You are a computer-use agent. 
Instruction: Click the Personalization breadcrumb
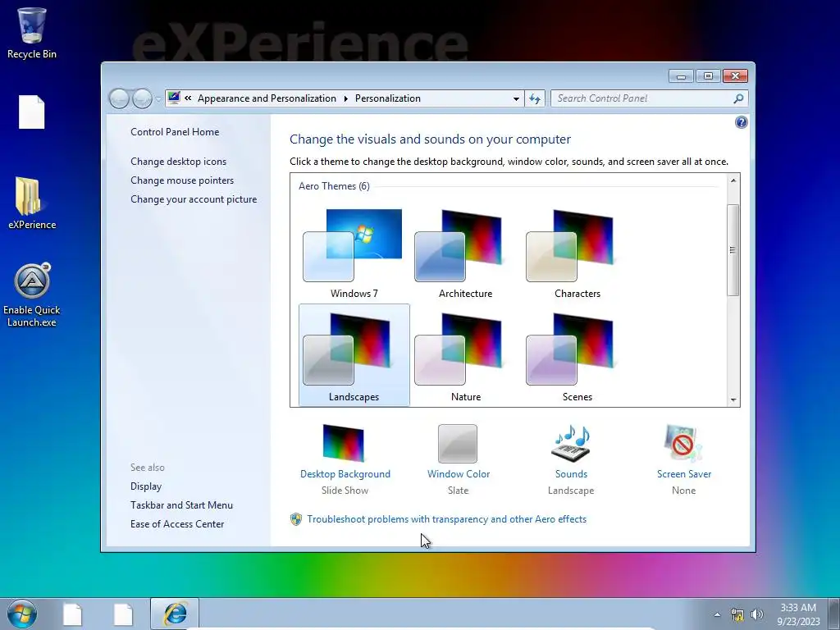tap(388, 98)
